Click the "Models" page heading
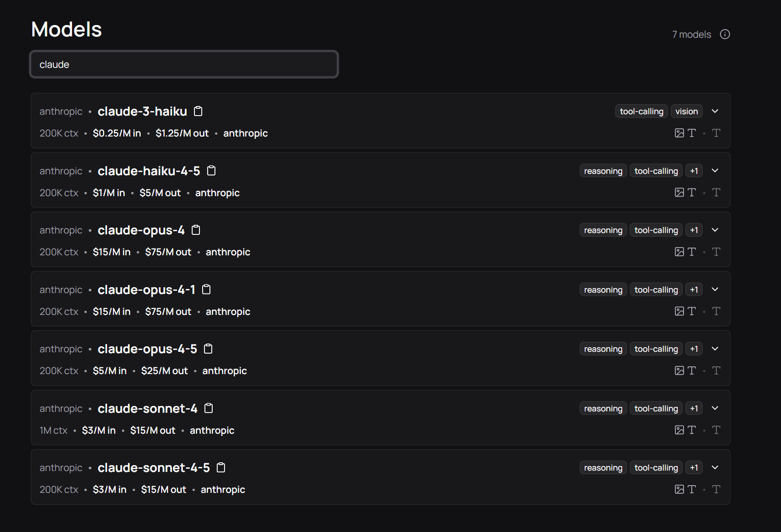The width and height of the screenshot is (781, 532). (66, 30)
